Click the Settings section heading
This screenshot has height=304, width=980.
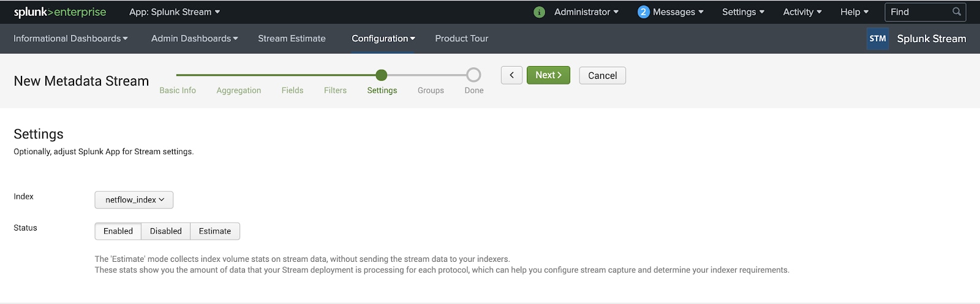click(39, 135)
